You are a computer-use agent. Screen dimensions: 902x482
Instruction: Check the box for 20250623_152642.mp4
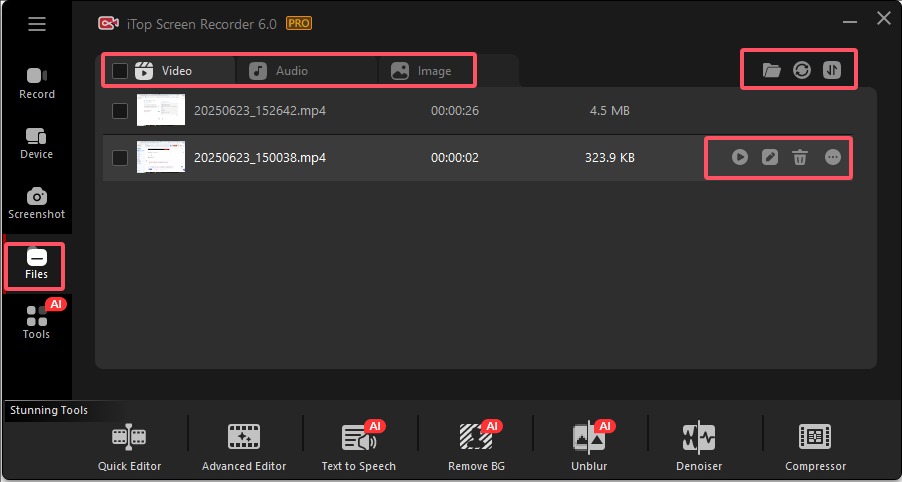[x=120, y=110]
